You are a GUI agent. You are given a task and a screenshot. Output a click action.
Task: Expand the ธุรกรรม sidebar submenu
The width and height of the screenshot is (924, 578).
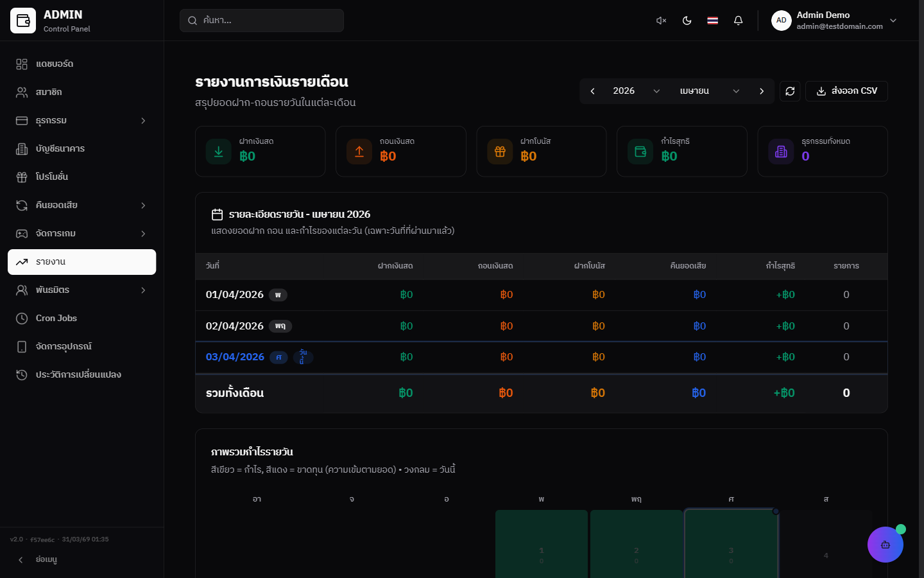click(81, 121)
